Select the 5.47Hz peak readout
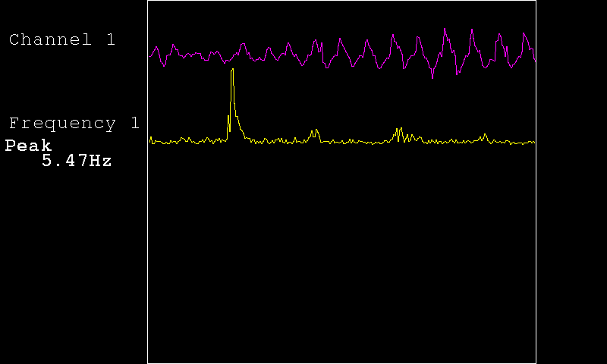 tap(77, 161)
